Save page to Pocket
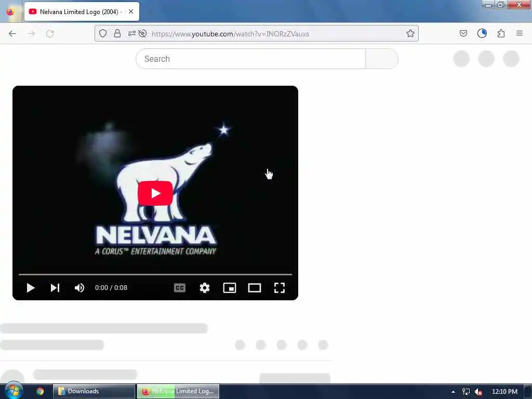The height and width of the screenshot is (399, 532). click(463, 33)
